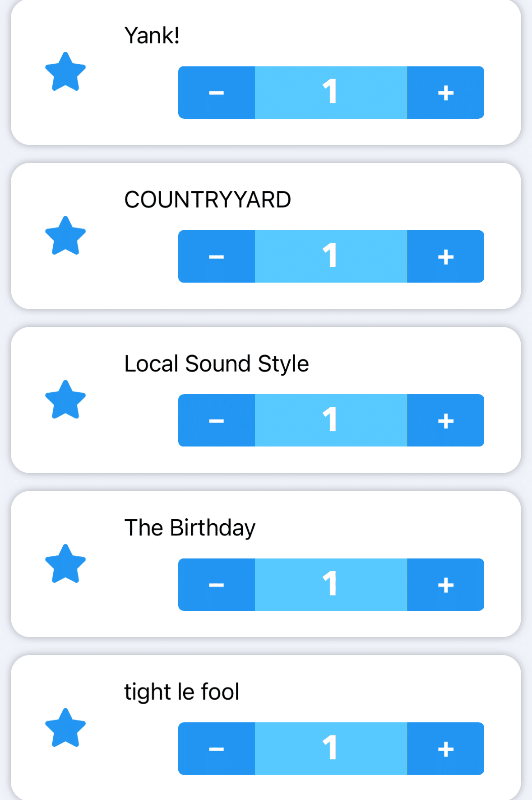The height and width of the screenshot is (800, 532).
Task: Increase the Yank! count with plus
Action: (x=445, y=93)
